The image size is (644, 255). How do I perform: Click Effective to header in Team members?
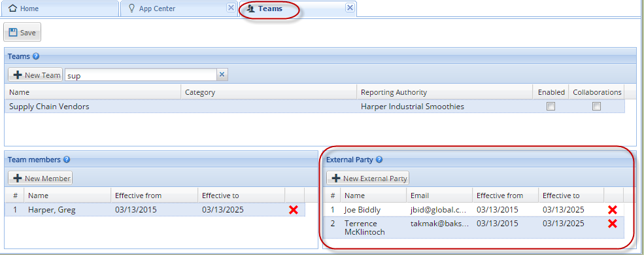tap(241, 195)
